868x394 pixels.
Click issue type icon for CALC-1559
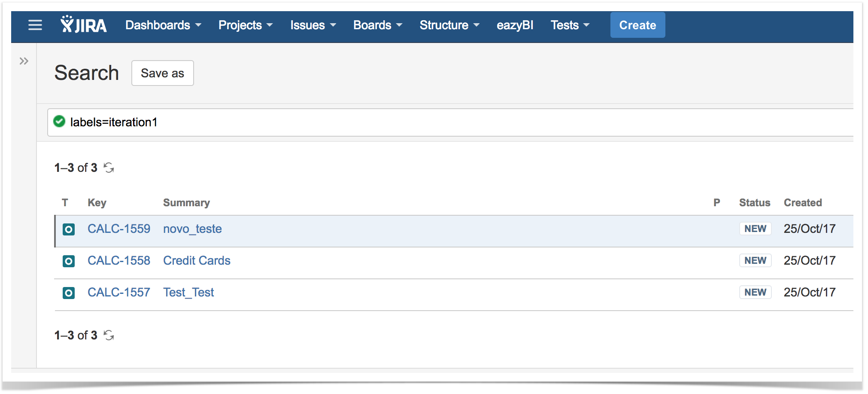coord(69,229)
